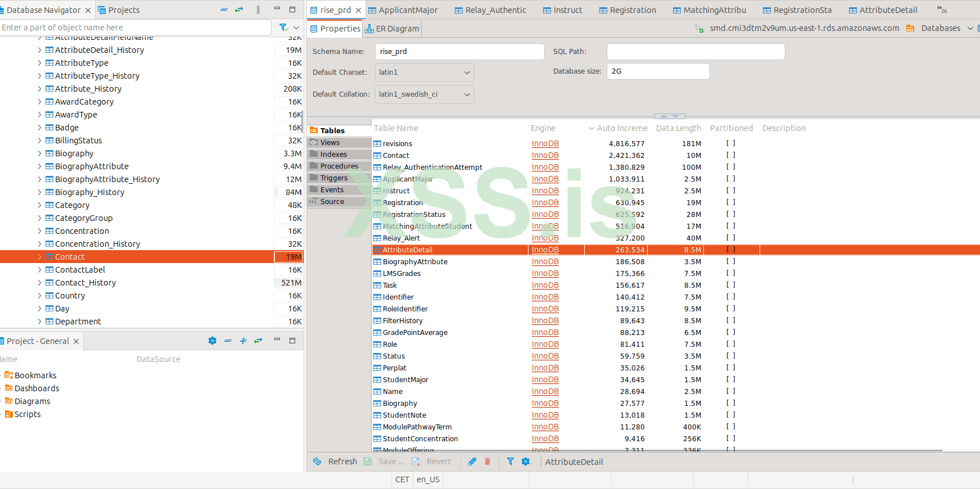Image resolution: width=980 pixels, height=489 pixels.
Task: Click the Refresh button
Action: [336, 461]
